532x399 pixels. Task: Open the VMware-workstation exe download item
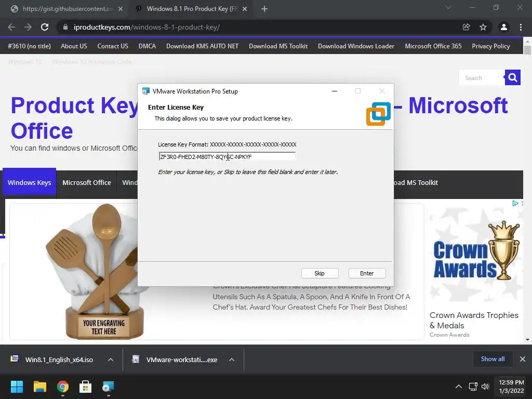[x=182, y=360]
